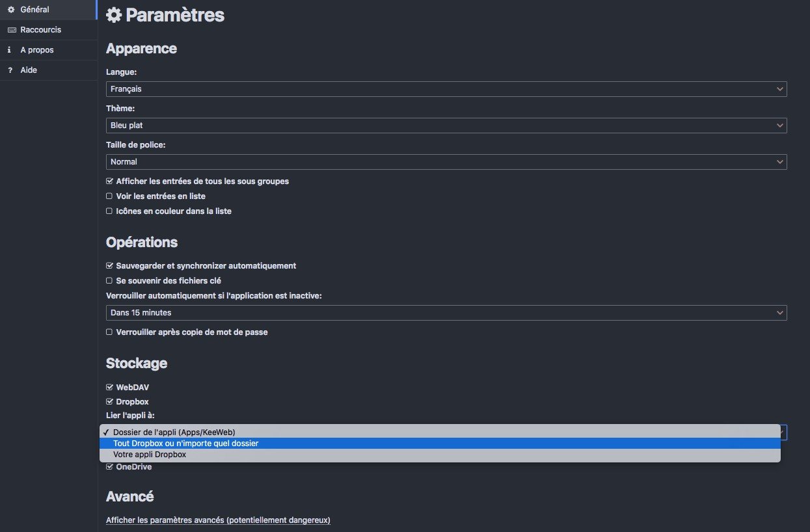The height and width of the screenshot is (532, 810).
Task: Toggle Sauvegarder et synchronizer automatiquement checkbox
Action: [x=109, y=266]
